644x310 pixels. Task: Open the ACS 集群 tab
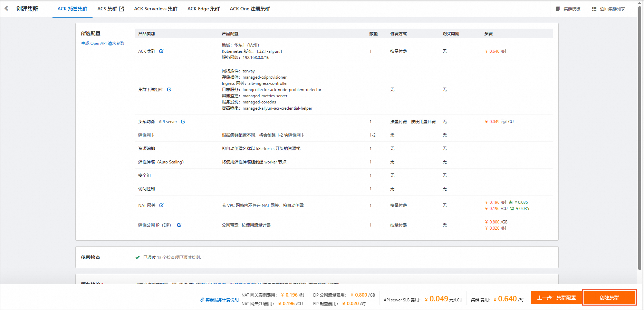(x=110, y=9)
